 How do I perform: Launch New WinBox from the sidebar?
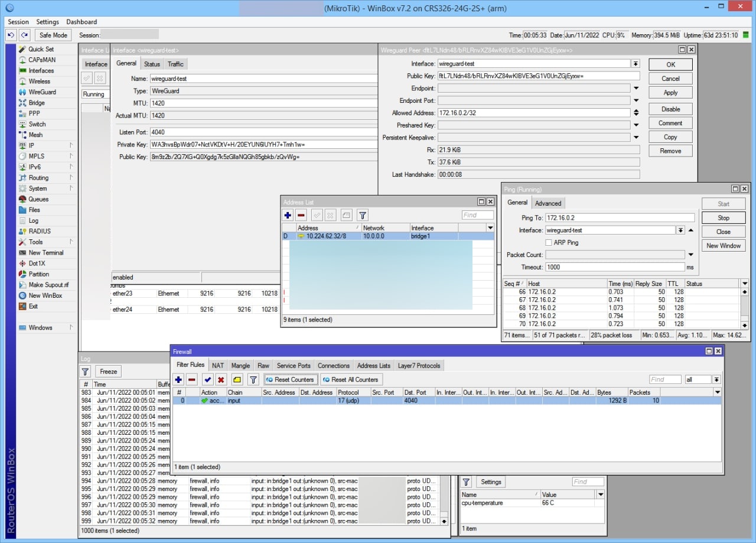pos(45,295)
